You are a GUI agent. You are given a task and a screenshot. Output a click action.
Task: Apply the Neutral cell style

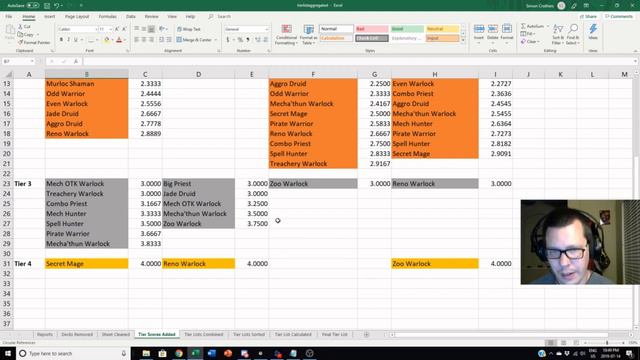click(x=442, y=29)
